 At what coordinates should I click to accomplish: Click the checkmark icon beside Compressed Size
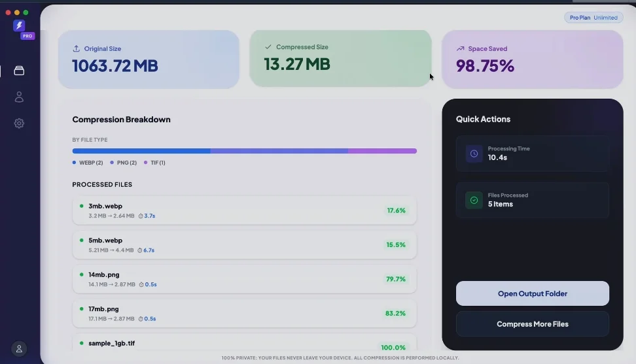point(268,47)
